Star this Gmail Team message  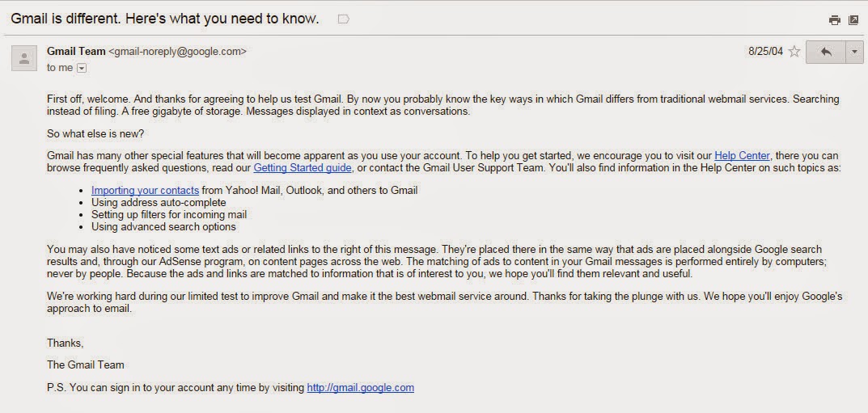coord(794,52)
